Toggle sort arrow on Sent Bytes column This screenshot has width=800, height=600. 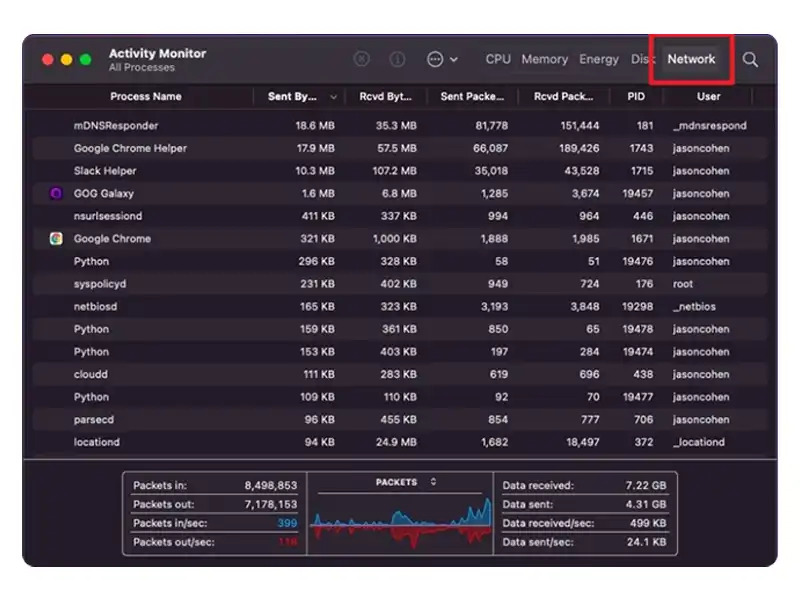(333, 97)
